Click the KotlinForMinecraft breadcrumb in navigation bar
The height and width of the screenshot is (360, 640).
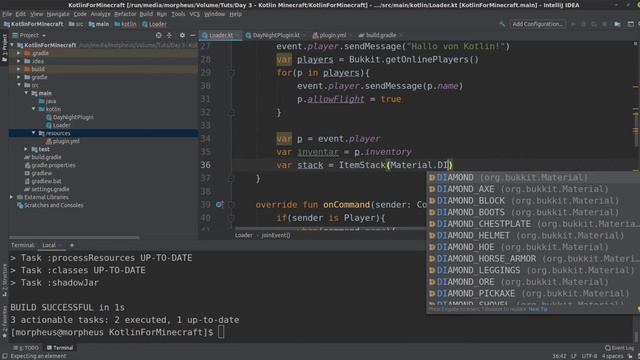point(33,24)
